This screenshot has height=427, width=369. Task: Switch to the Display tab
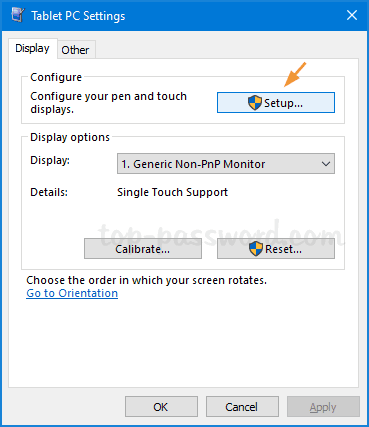click(32, 49)
